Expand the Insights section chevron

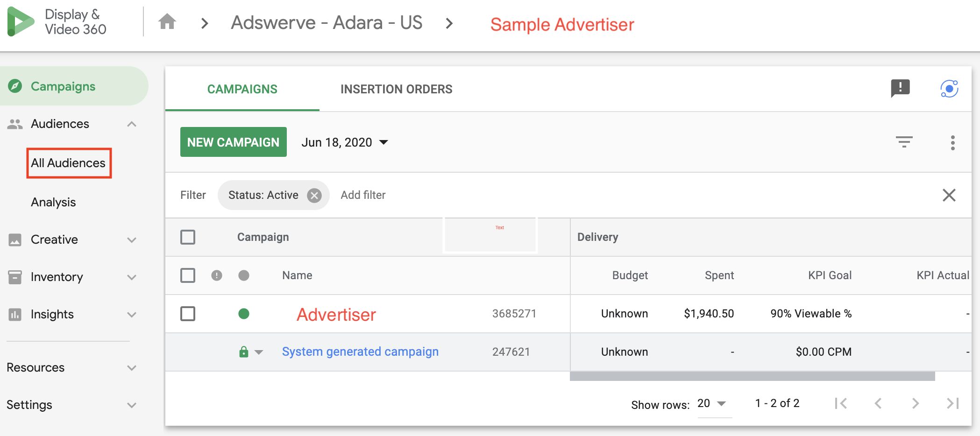pyautogui.click(x=132, y=315)
